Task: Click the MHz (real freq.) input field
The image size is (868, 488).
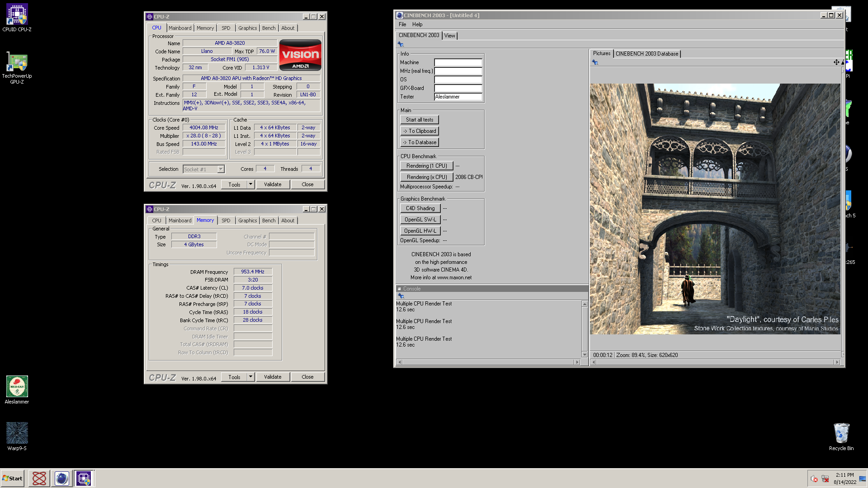Action: 458,71
